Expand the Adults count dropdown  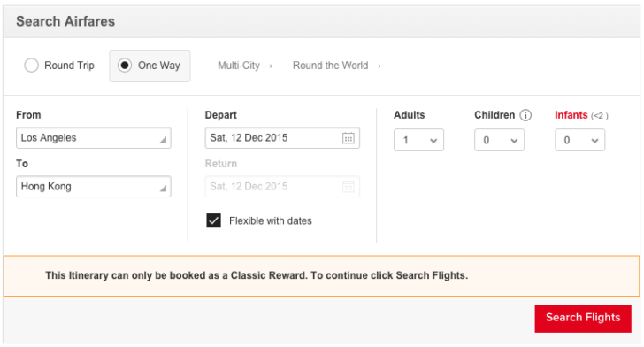pyautogui.click(x=418, y=140)
